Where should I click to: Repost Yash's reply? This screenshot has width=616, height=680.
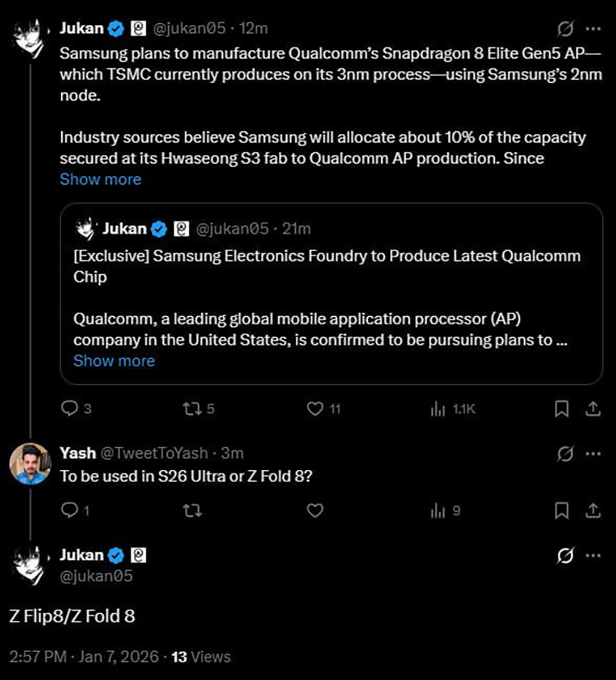(192, 511)
